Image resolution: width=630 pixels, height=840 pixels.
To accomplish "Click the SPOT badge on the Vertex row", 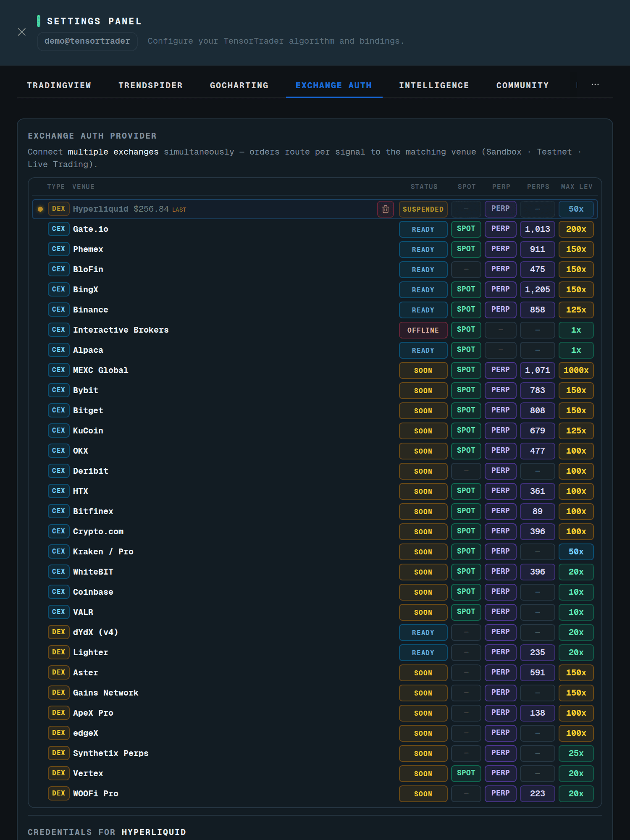I will tap(466, 773).
